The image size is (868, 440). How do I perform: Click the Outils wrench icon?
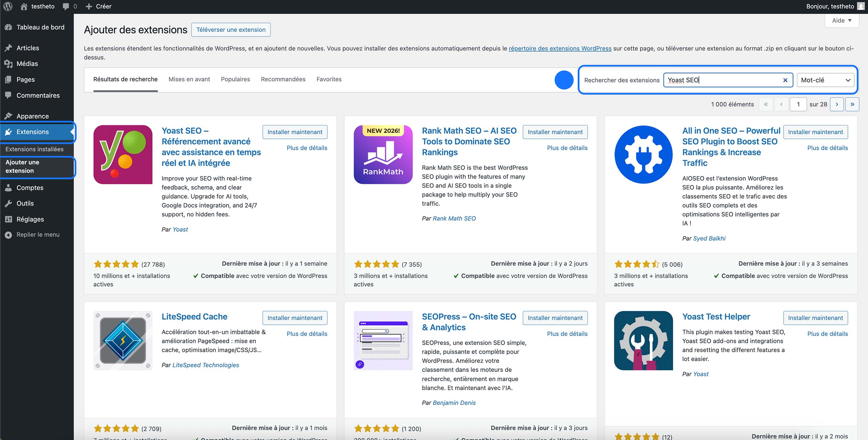click(x=8, y=203)
